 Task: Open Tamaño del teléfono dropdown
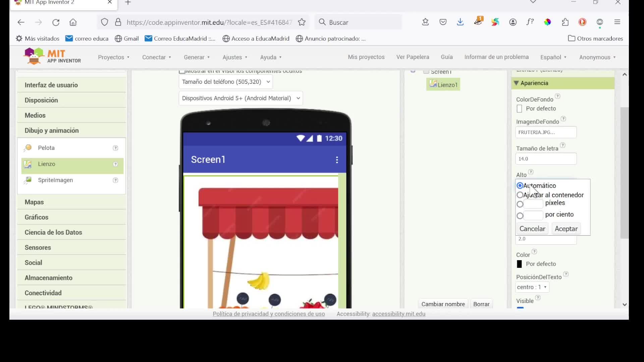pos(226,82)
